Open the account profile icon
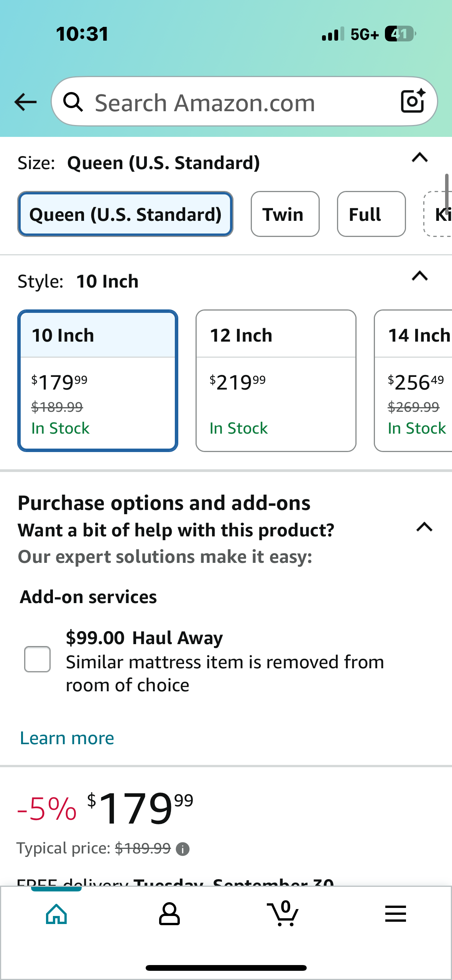Image resolution: width=452 pixels, height=980 pixels. click(x=169, y=914)
